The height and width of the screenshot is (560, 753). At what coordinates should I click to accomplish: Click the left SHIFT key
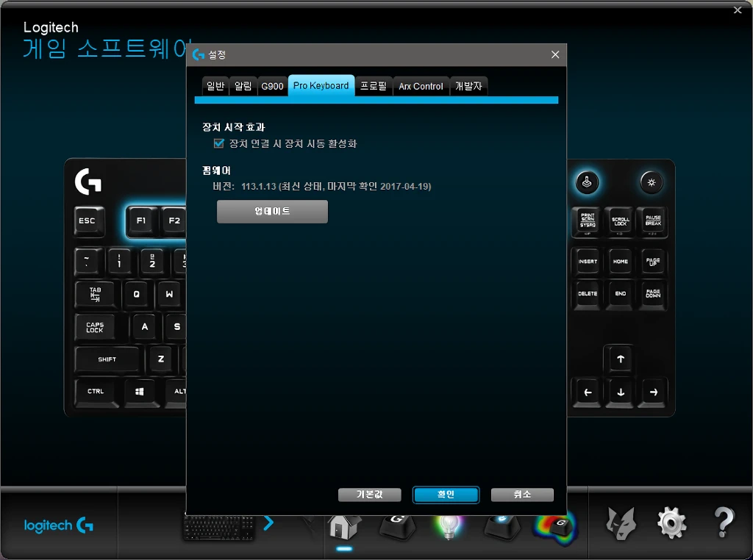point(107,359)
